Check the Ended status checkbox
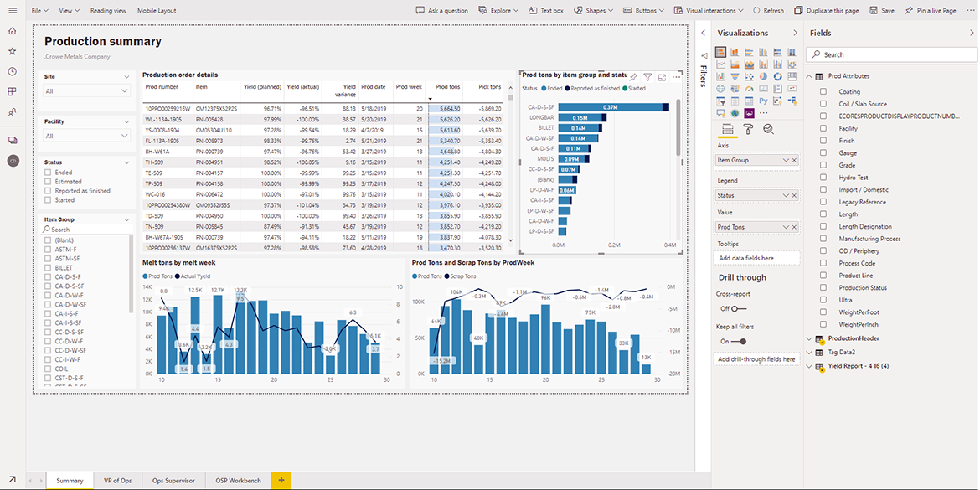 coord(48,173)
